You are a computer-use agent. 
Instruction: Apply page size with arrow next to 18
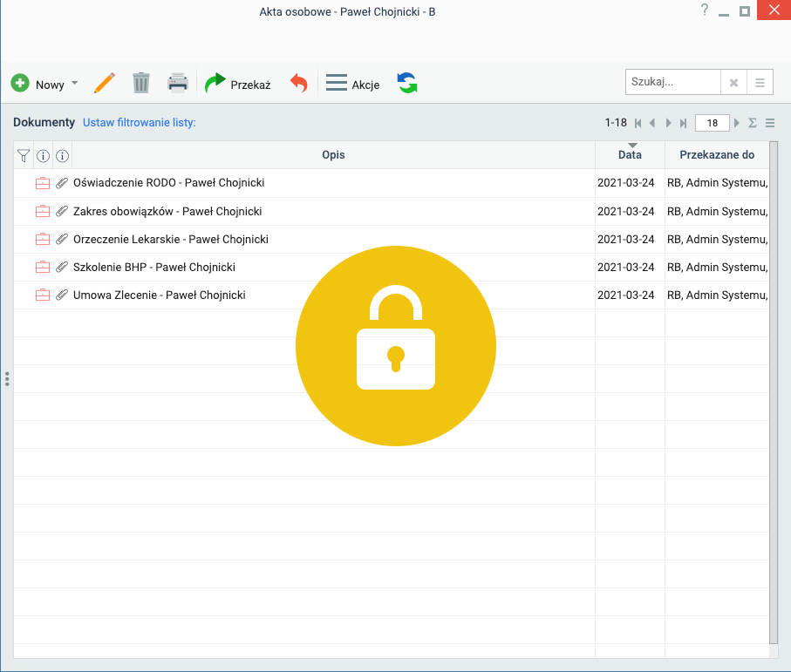pos(737,123)
